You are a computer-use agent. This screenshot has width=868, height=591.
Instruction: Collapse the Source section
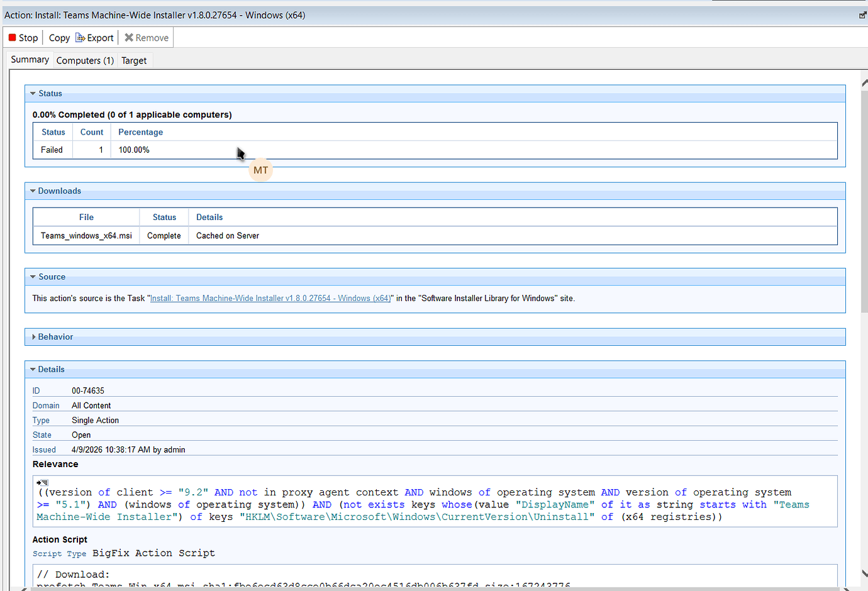tap(33, 277)
